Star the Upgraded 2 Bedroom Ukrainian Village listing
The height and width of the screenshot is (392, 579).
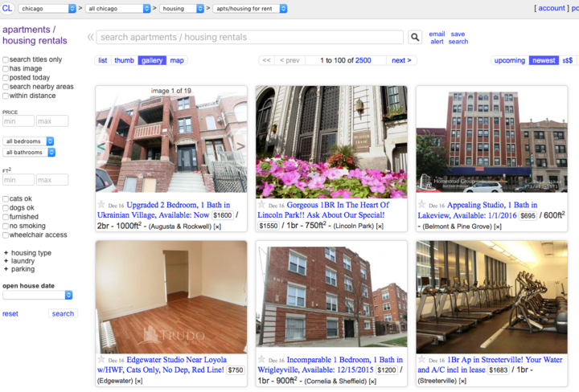101,204
